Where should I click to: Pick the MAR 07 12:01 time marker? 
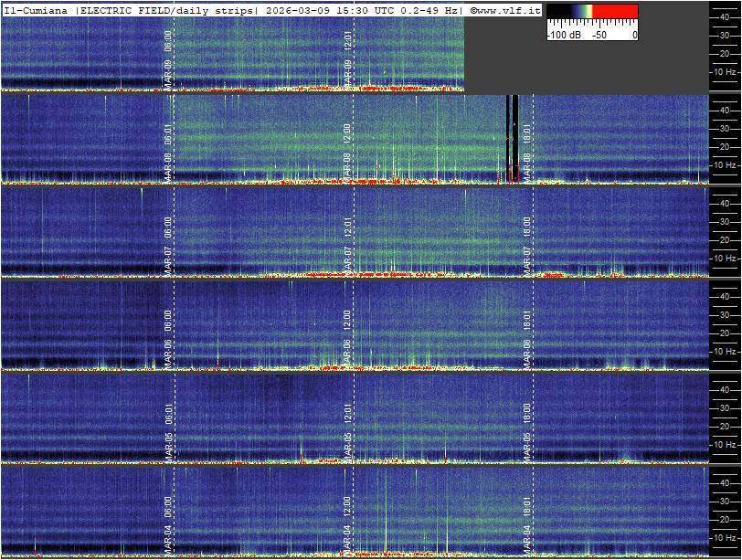[348, 244]
